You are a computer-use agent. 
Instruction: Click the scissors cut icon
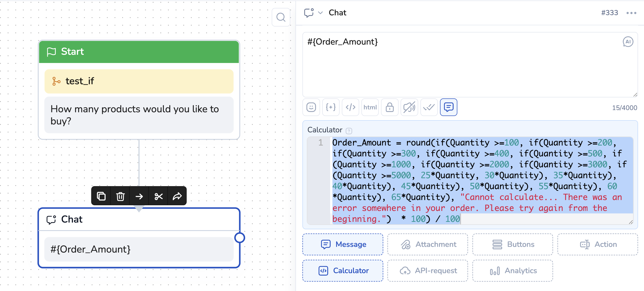coord(158,196)
